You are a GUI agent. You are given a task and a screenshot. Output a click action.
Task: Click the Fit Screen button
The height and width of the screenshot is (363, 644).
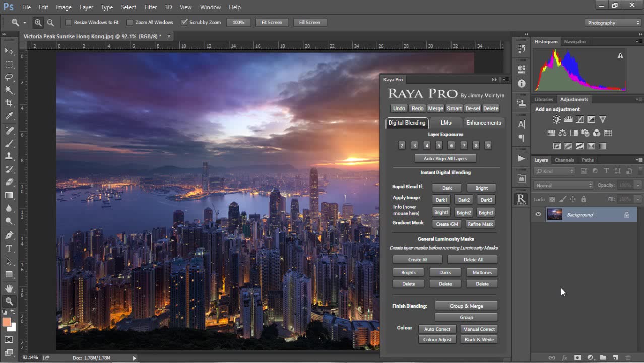pyautogui.click(x=272, y=22)
